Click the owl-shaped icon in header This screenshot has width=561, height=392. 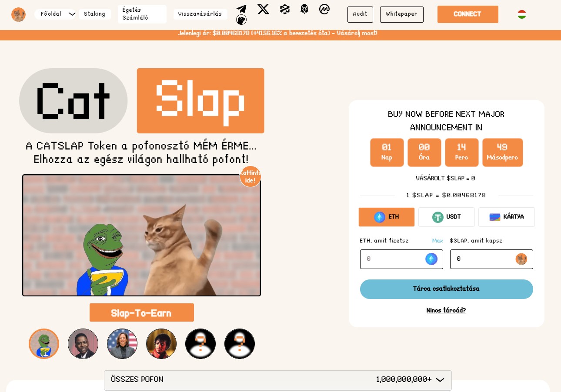coord(304,9)
